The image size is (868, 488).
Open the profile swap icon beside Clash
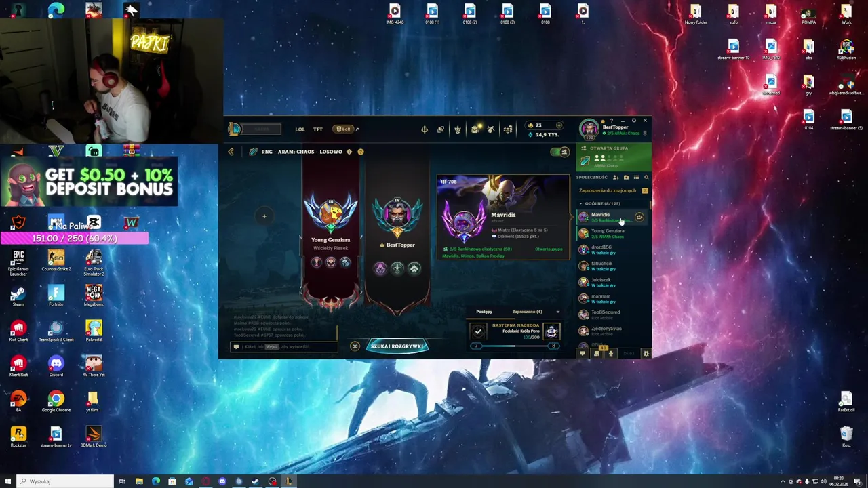pyautogui.click(x=441, y=129)
